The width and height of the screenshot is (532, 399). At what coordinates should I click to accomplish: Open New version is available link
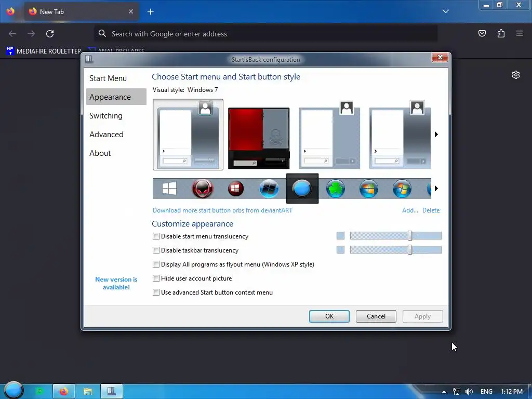116,283
